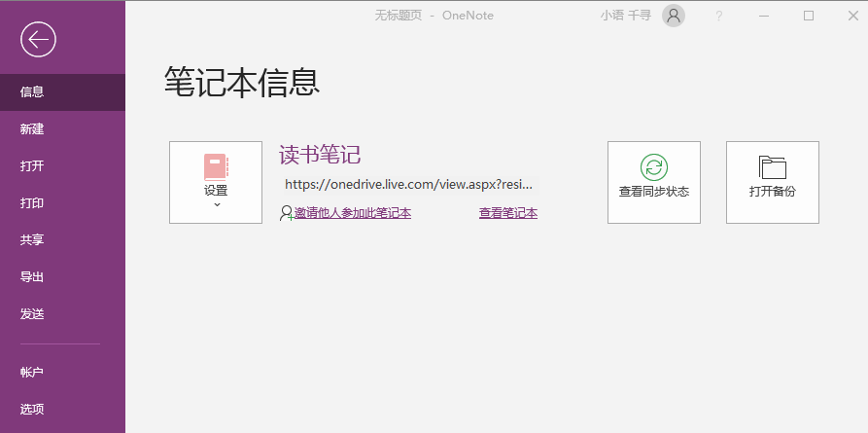
Task: Select the 信息 menu item
Action: click(x=62, y=92)
